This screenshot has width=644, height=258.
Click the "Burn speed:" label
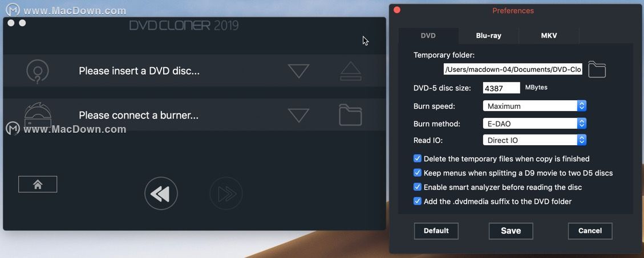435,107
